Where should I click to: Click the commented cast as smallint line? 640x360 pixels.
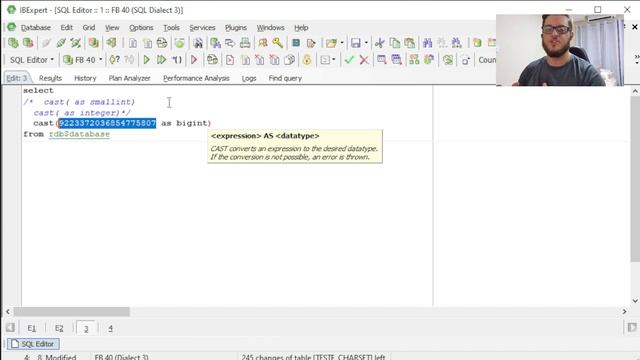[x=79, y=102]
